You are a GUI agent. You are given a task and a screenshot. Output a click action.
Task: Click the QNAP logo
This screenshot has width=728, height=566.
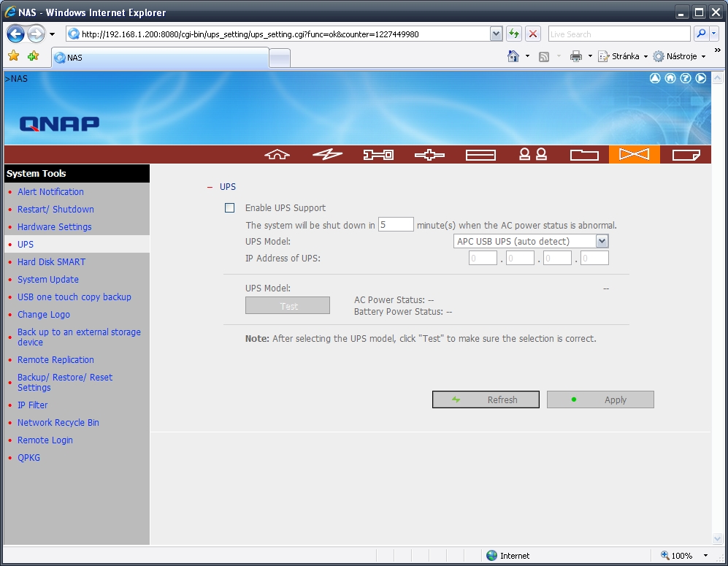pyautogui.click(x=59, y=123)
